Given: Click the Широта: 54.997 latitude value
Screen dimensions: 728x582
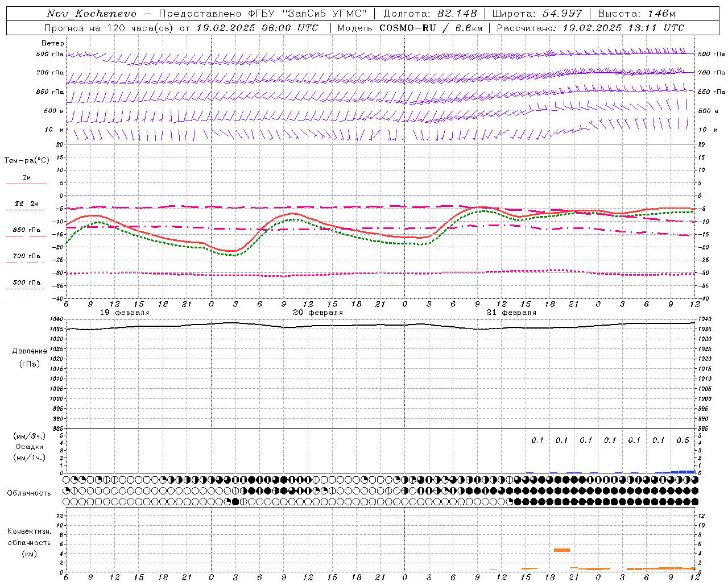Looking at the screenshot, I should (x=537, y=14).
